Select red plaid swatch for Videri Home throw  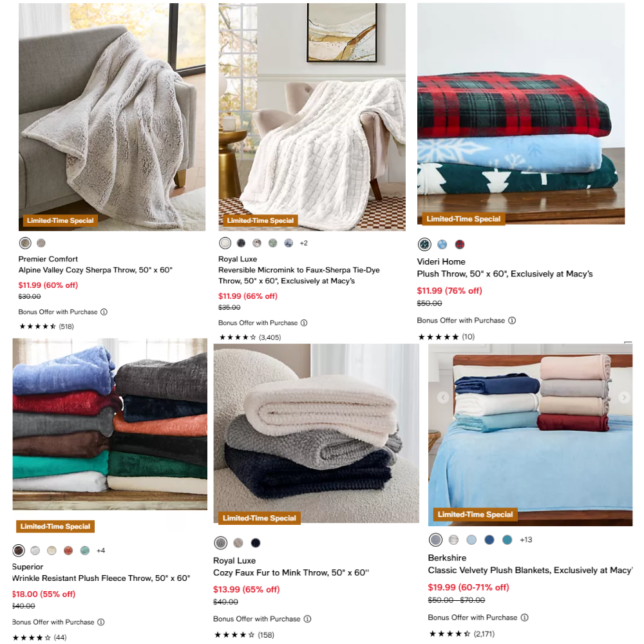click(x=460, y=244)
